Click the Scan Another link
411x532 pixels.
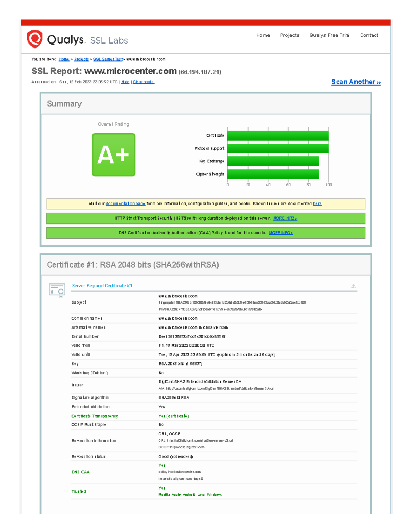pos(356,82)
